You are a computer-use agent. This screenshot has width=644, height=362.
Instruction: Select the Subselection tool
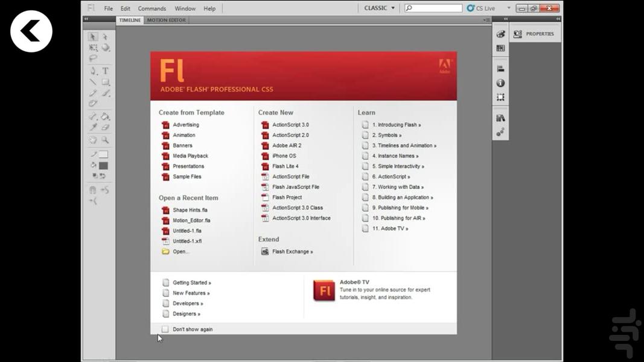click(105, 37)
